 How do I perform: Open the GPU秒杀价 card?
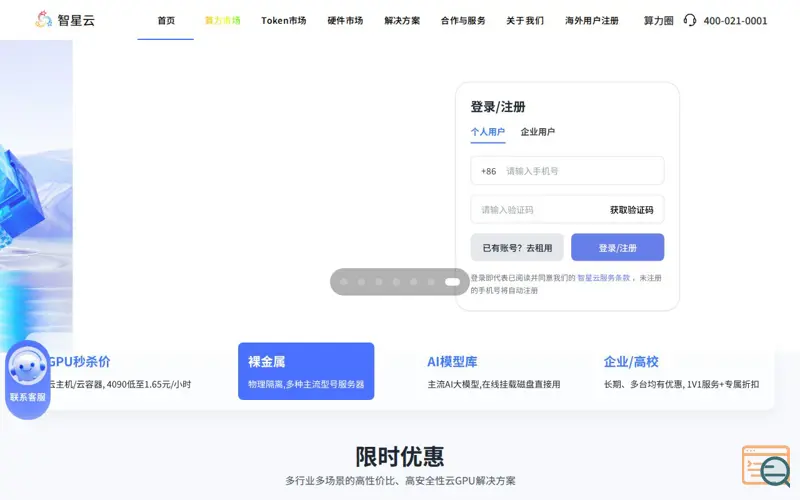click(122, 371)
